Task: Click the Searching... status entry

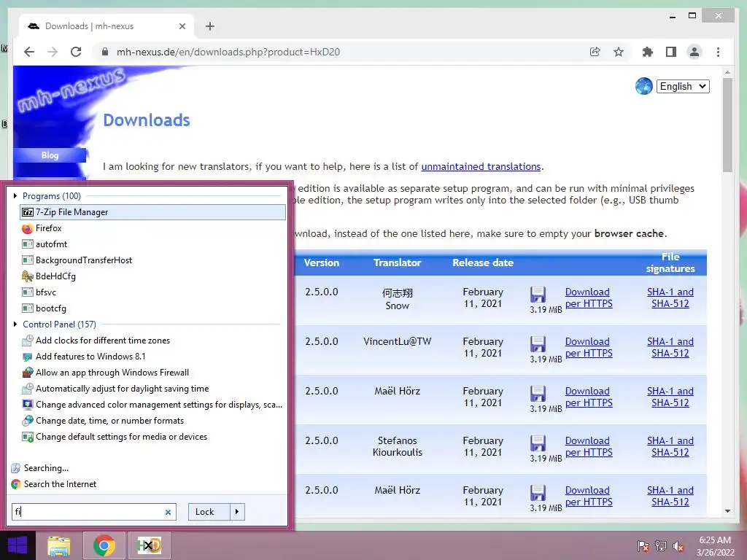Action: (x=39, y=468)
